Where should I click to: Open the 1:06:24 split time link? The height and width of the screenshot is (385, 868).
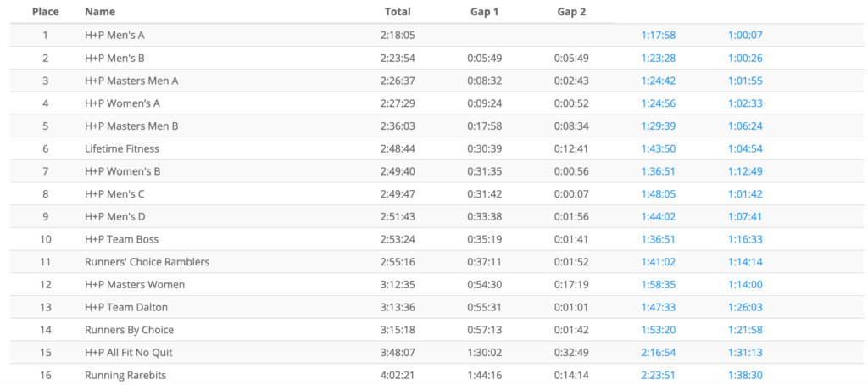coord(745,126)
